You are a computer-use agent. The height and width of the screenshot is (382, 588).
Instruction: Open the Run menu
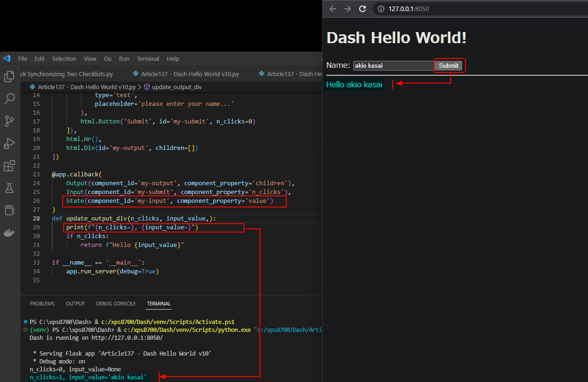[124, 58]
